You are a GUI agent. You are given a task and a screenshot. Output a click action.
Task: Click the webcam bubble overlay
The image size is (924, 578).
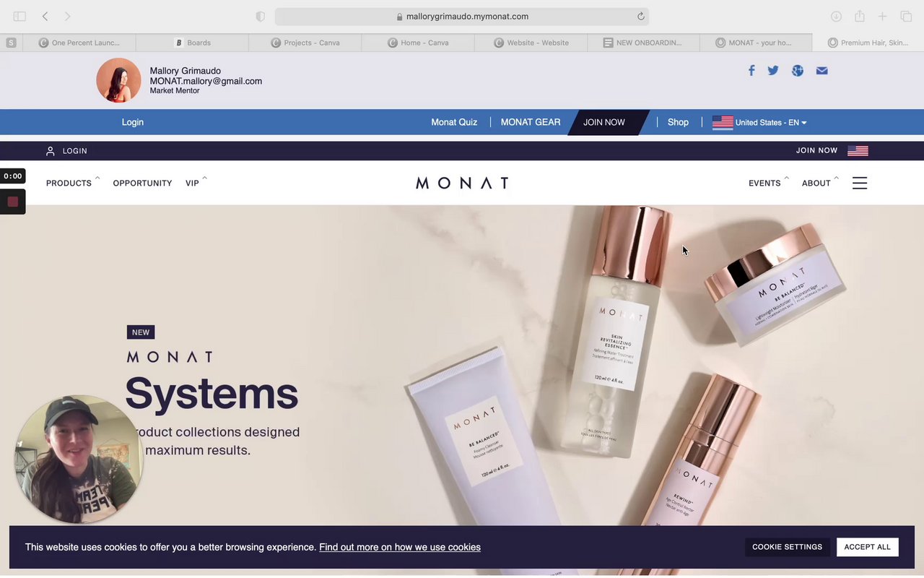click(78, 459)
